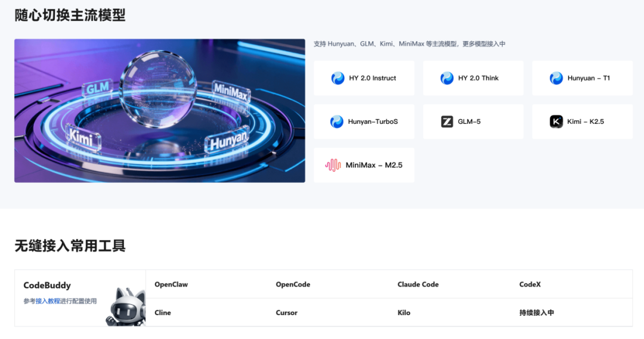This screenshot has height=339, width=644.
Task: Click the CodeBuddy title
Action: point(47,285)
